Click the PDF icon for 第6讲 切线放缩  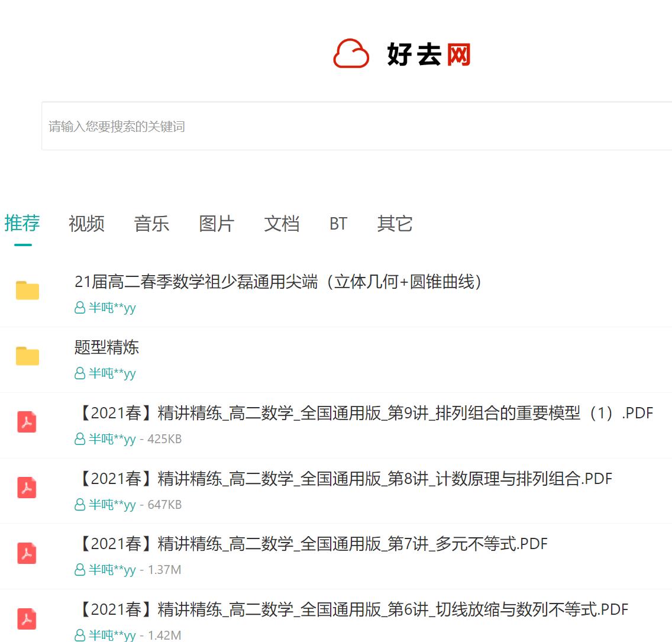(x=27, y=619)
